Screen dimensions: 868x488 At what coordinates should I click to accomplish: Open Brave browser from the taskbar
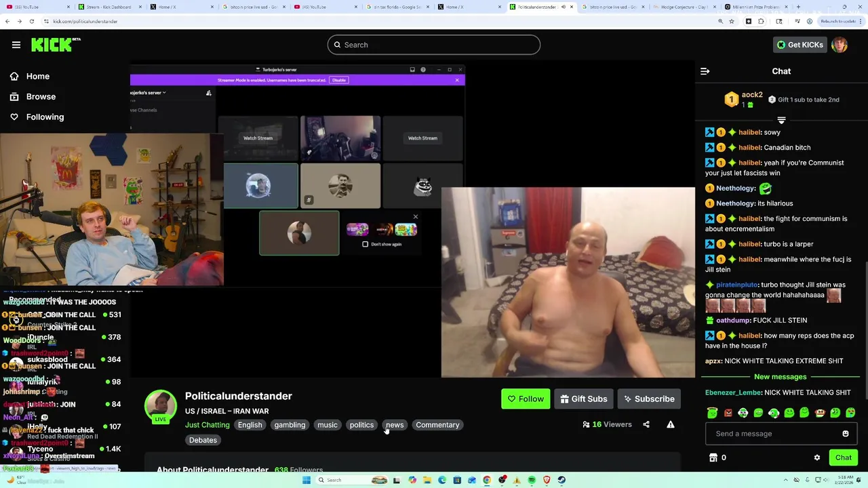pyautogui.click(x=547, y=480)
